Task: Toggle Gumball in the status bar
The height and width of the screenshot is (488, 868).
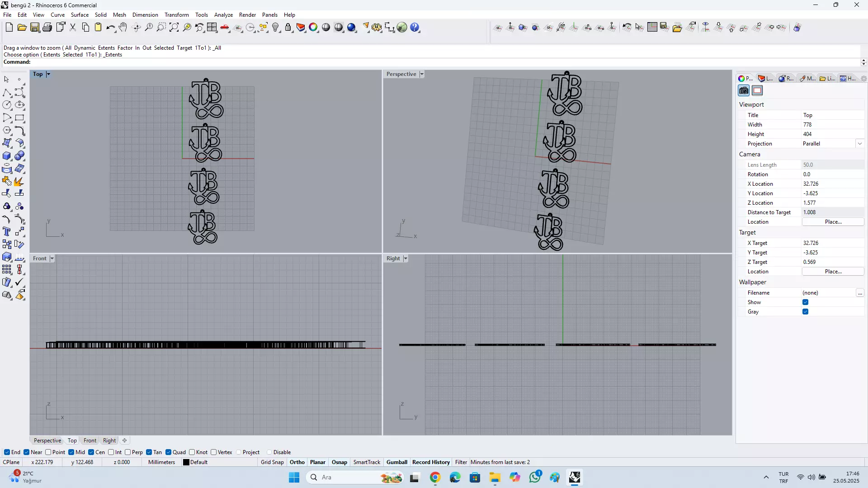Action: point(396,462)
